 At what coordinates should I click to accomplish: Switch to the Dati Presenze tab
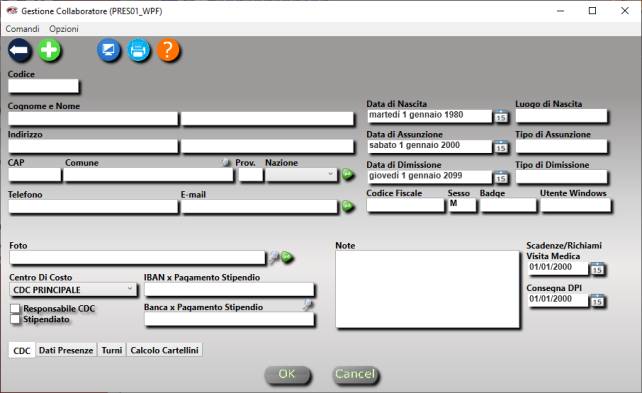click(66, 350)
